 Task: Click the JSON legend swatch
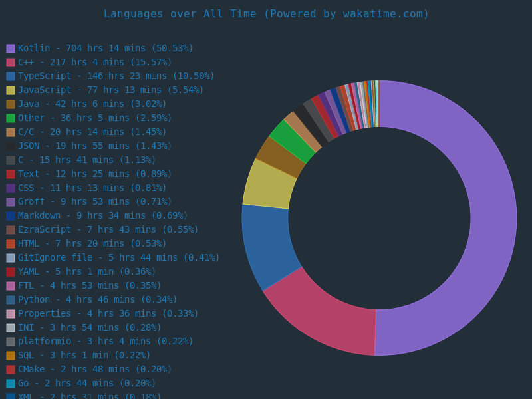(x=11, y=146)
